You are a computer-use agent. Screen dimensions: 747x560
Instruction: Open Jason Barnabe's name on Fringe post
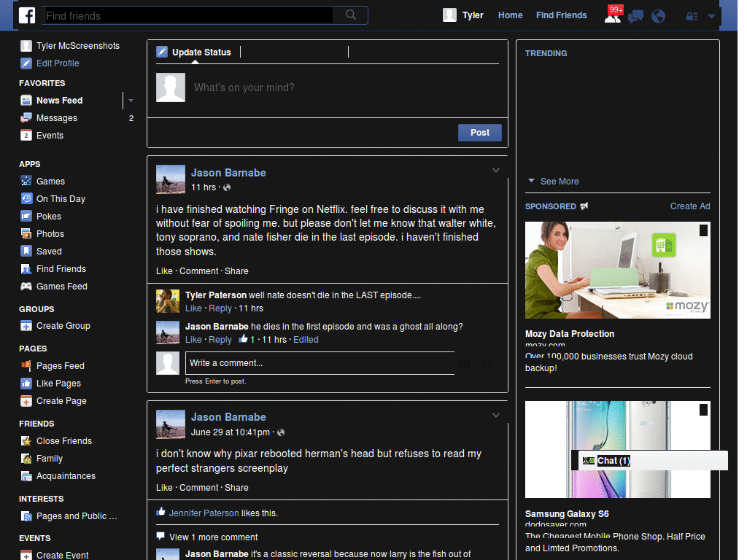click(x=228, y=173)
